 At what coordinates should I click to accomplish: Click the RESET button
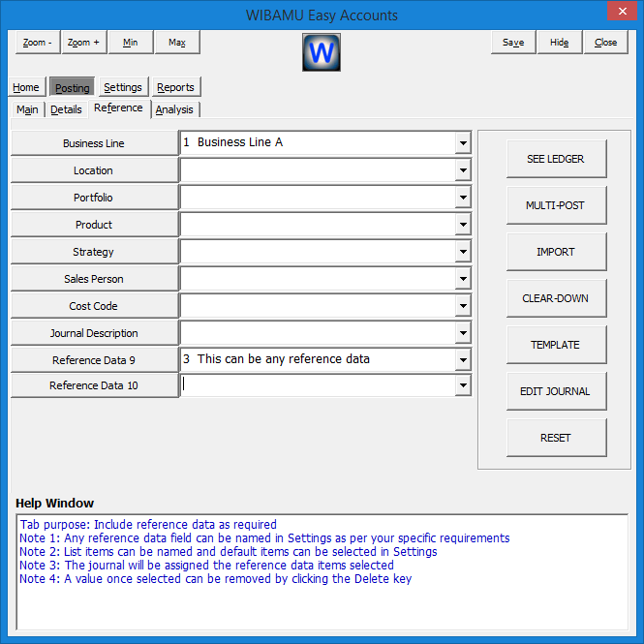[x=556, y=438]
